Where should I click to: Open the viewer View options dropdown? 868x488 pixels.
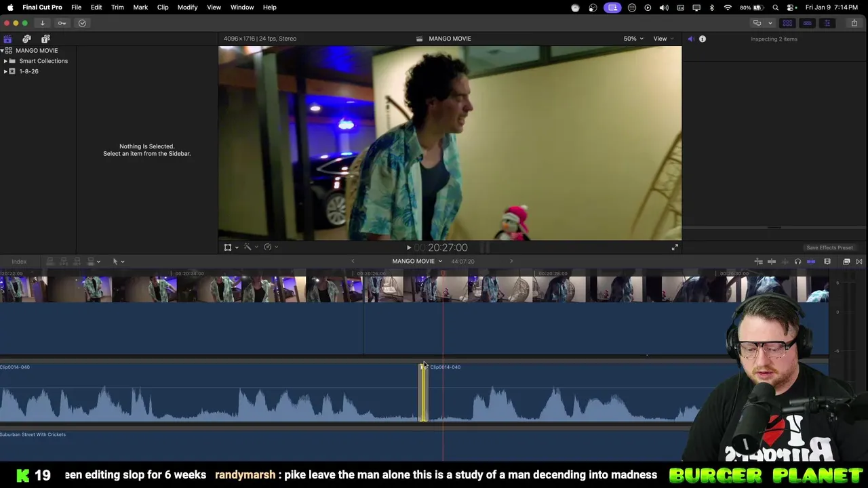[x=663, y=39]
